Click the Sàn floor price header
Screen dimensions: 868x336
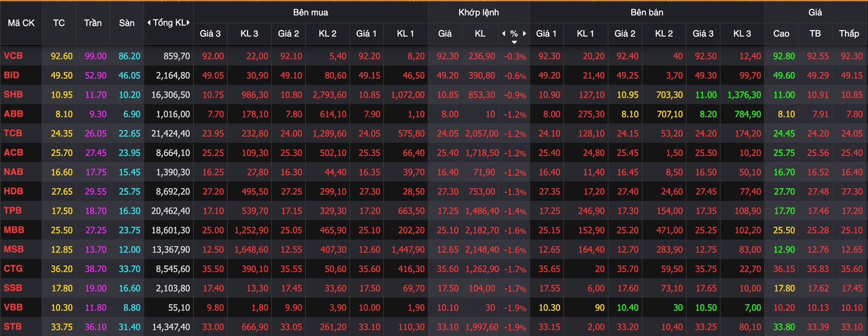point(127,23)
